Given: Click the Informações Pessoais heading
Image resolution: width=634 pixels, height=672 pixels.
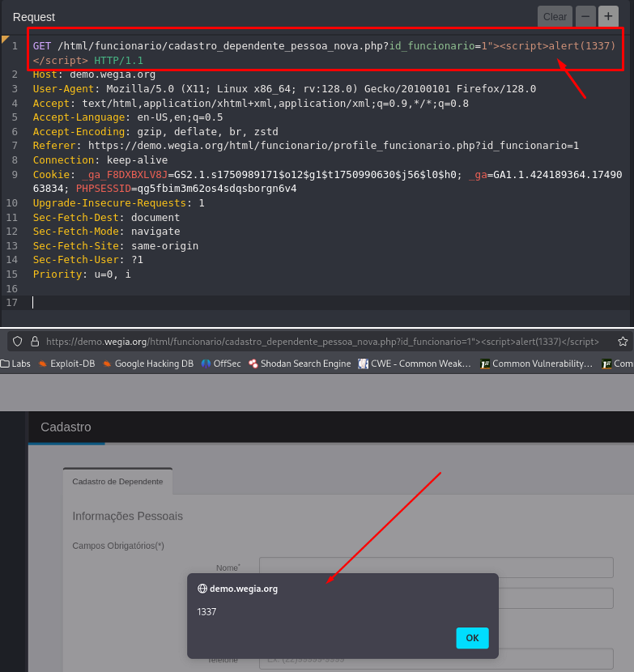Looking at the screenshot, I should 127,516.
